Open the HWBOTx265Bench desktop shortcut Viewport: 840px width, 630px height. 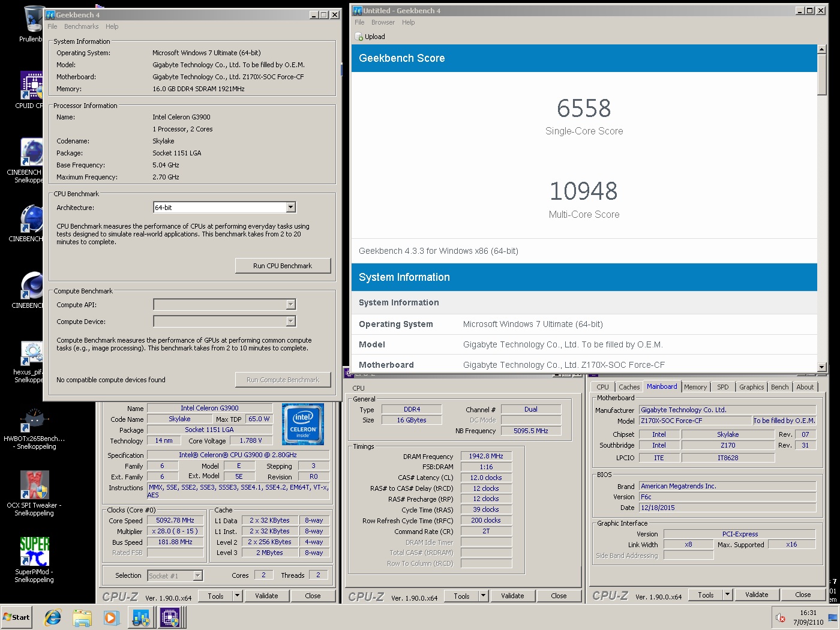click(x=34, y=428)
